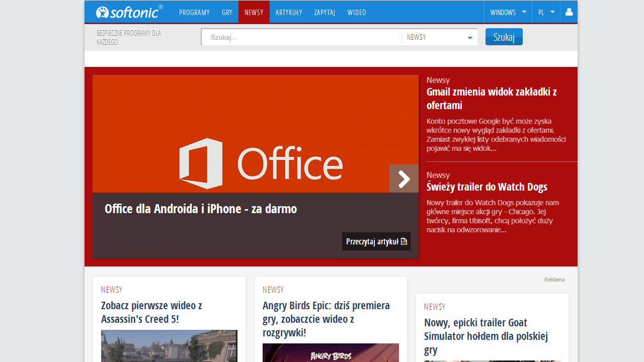Open the Świeży trailer do Watch Dogs article
The image size is (644, 362).
point(487,187)
